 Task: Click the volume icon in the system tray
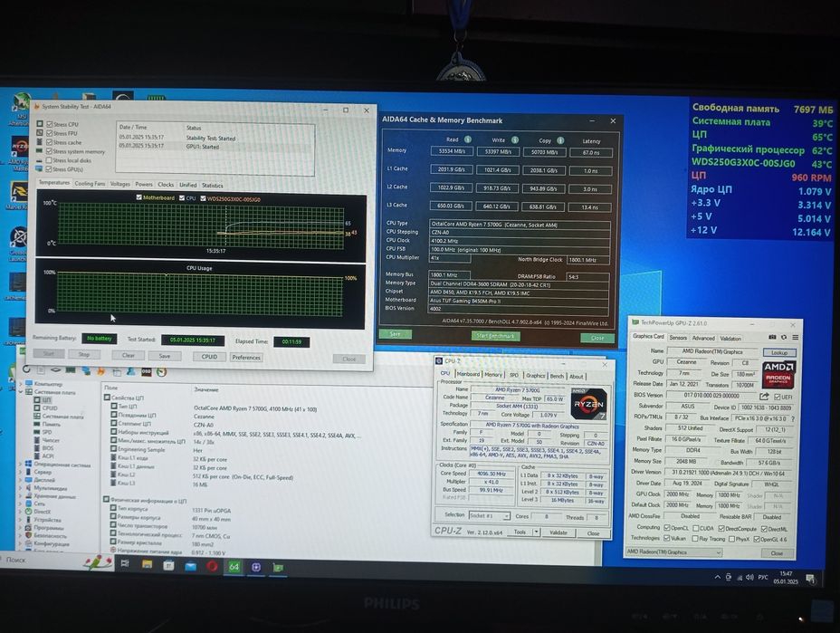(x=749, y=577)
